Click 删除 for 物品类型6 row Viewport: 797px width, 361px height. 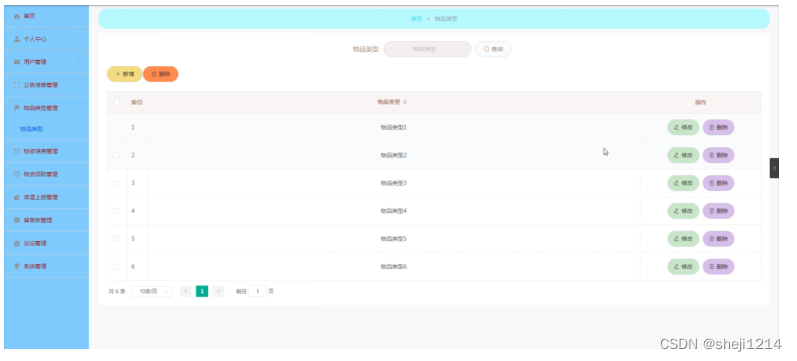pos(719,267)
